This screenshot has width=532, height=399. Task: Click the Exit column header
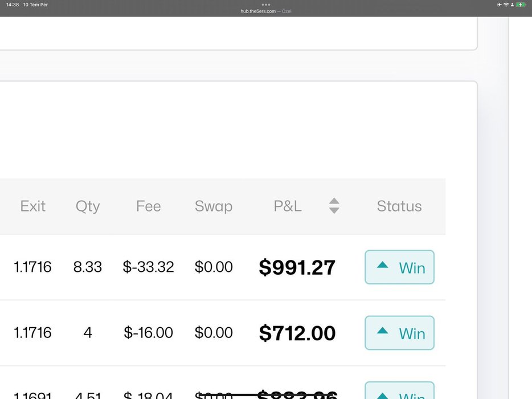(x=33, y=206)
